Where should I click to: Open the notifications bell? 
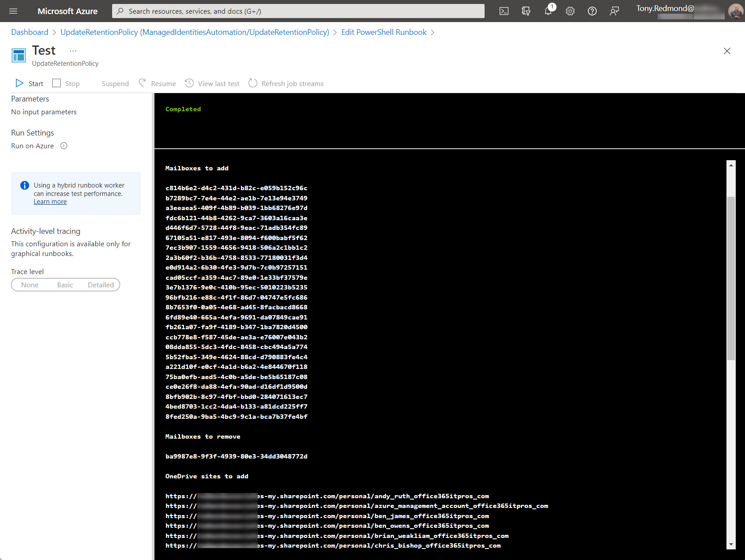pyautogui.click(x=548, y=11)
